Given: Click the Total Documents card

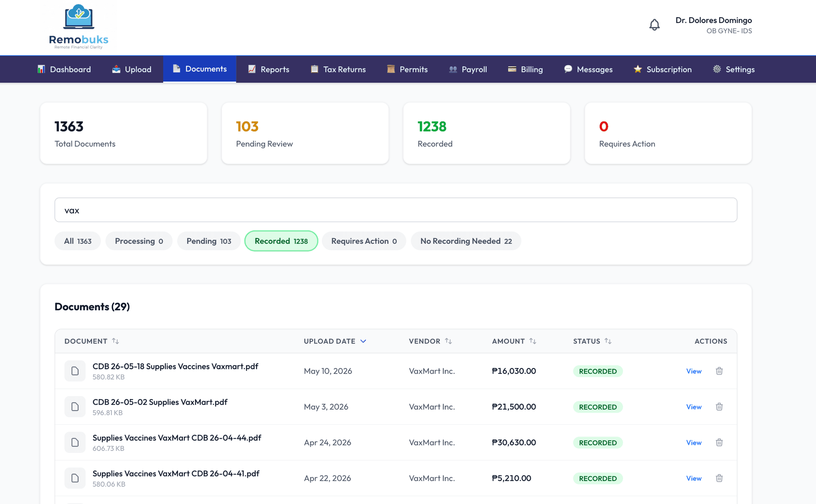Looking at the screenshot, I should tap(124, 133).
